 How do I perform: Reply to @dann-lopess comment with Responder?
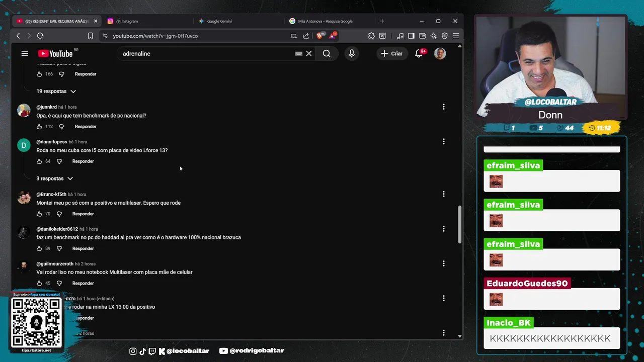[83, 161]
